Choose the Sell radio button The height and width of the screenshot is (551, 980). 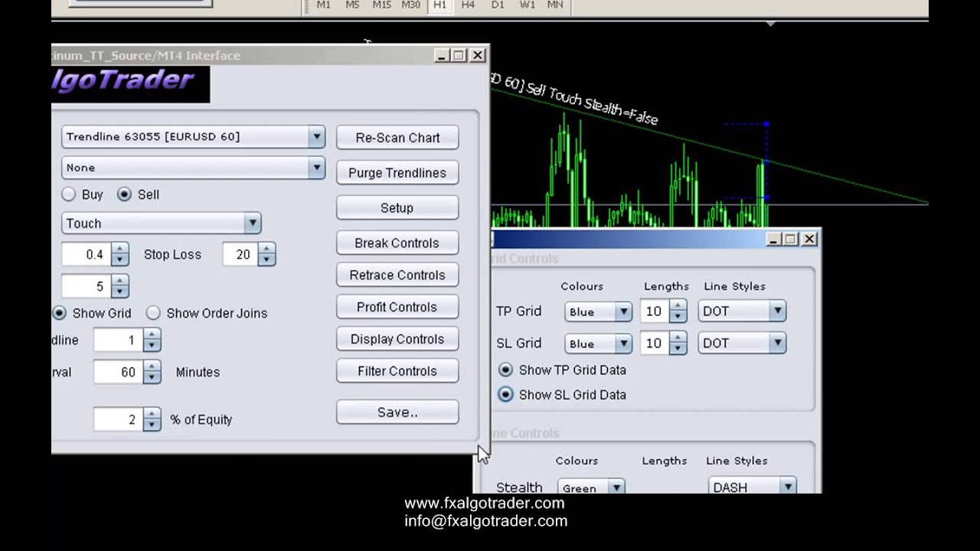point(124,194)
